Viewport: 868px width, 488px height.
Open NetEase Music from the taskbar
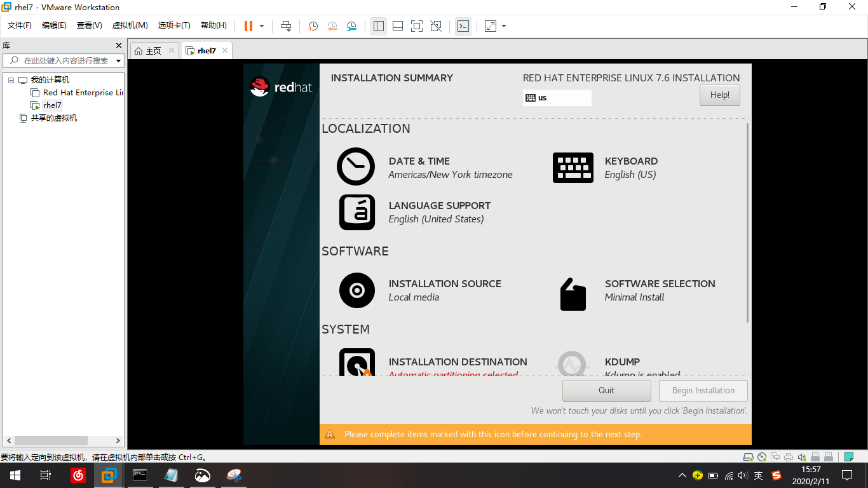[x=78, y=475]
